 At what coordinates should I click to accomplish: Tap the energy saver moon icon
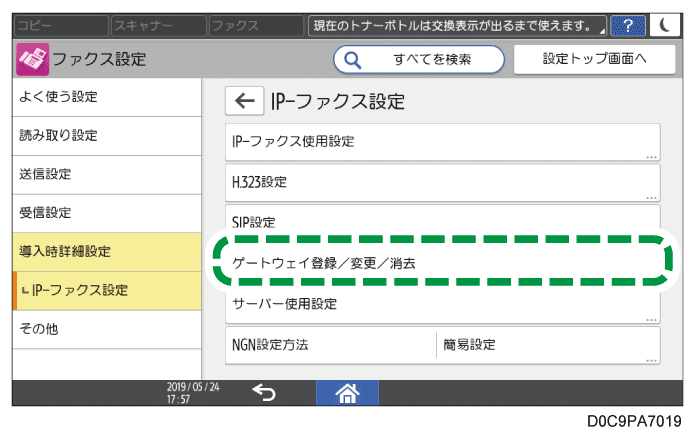[665, 26]
